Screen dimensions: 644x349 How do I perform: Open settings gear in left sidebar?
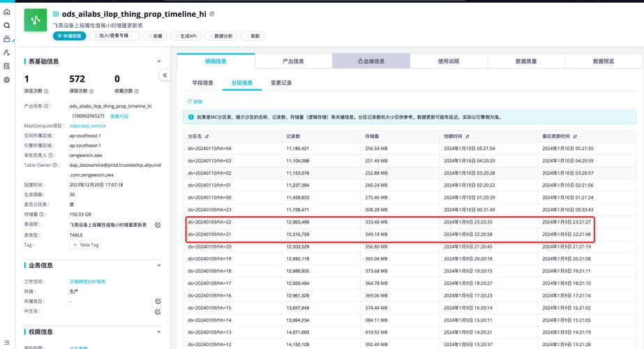[6, 80]
